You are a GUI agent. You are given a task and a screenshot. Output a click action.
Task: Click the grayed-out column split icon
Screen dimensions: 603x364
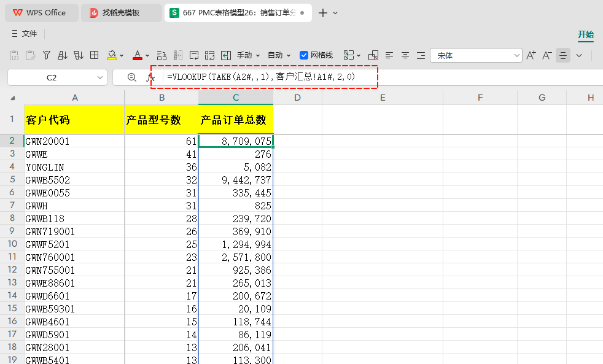click(x=177, y=55)
